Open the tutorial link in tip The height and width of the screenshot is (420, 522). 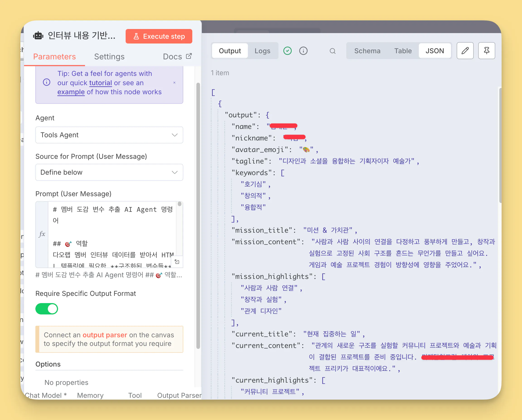pos(100,83)
